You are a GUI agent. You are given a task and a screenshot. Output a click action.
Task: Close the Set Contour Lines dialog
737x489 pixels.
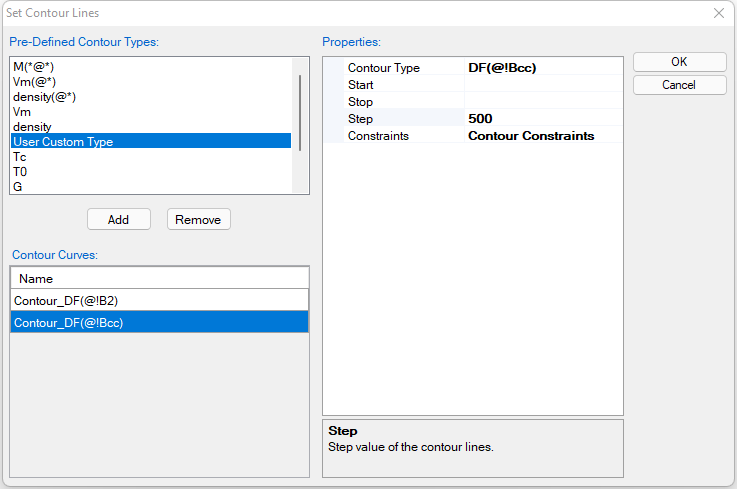(x=718, y=13)
